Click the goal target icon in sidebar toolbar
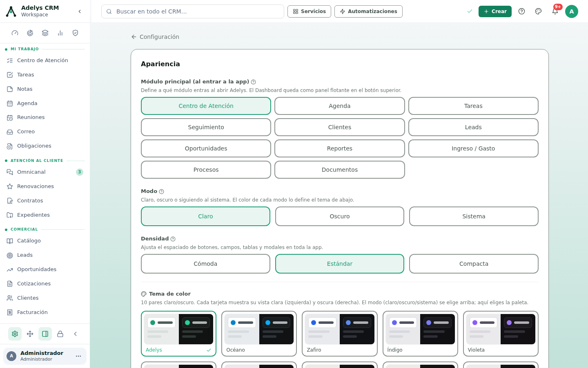 pos(30,33)
